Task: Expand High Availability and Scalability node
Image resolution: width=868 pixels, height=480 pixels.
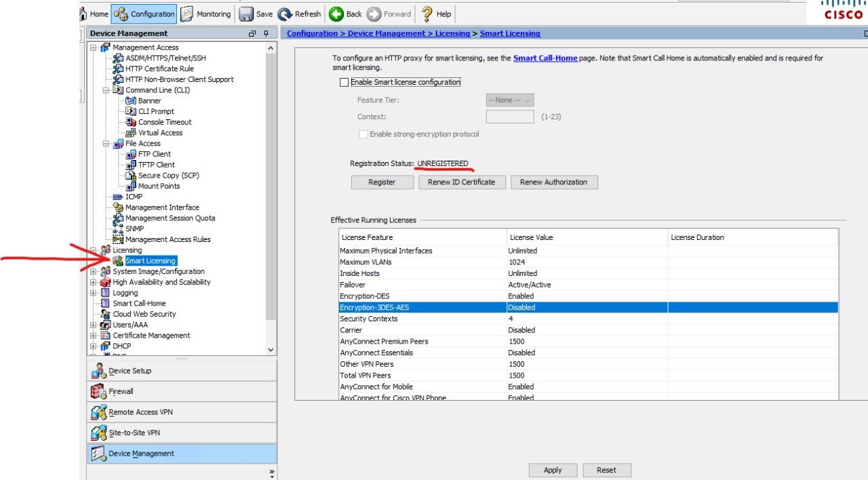Action: click(94, 282)
